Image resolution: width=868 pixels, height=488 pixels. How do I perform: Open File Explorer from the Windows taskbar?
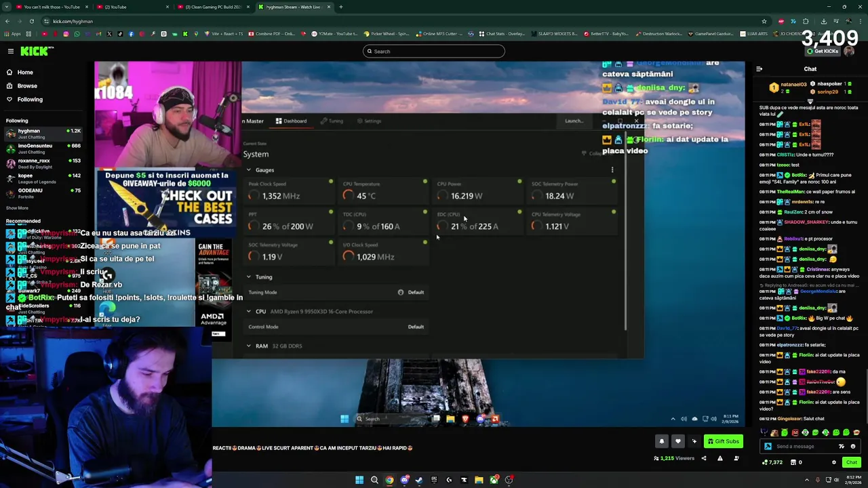coord(479,480)
